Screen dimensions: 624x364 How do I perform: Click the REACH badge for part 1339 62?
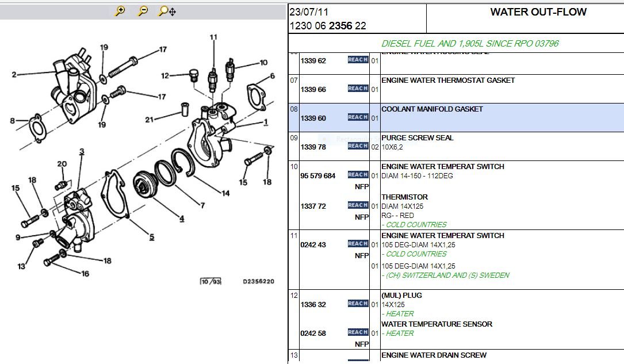click(358, 60)
